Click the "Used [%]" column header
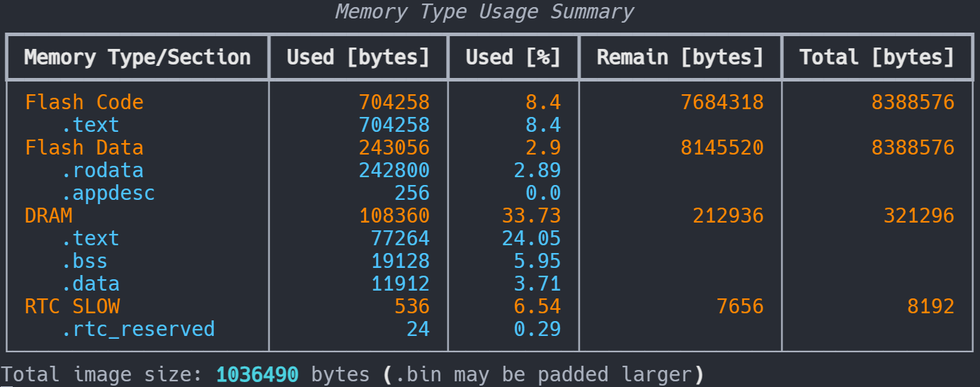Screen dimensions: 980x387 pos(513,57)
